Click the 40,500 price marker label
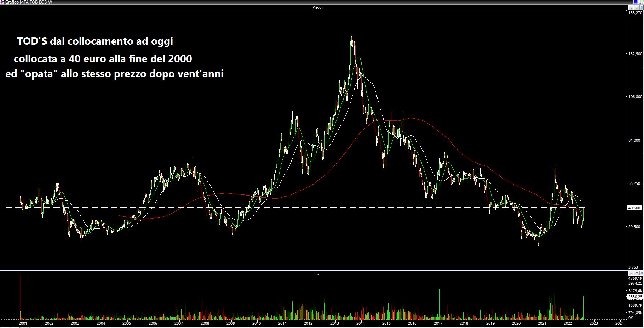The height and width of the screenshot is (328, 644). pos(634,208)
